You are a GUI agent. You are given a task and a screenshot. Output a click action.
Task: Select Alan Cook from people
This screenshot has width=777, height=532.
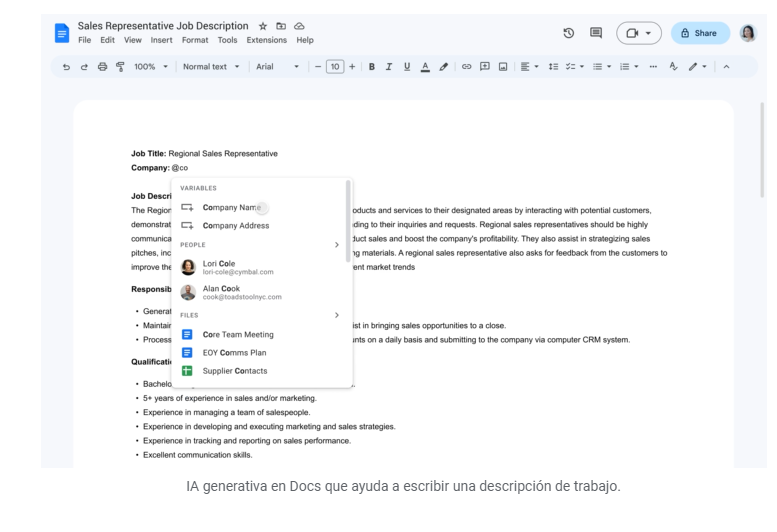[x=262, y=292]
